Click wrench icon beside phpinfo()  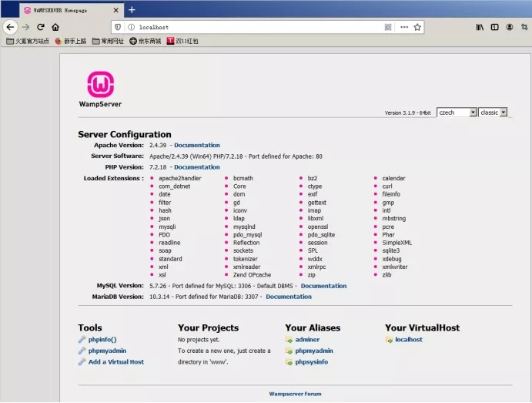[82, 340]
